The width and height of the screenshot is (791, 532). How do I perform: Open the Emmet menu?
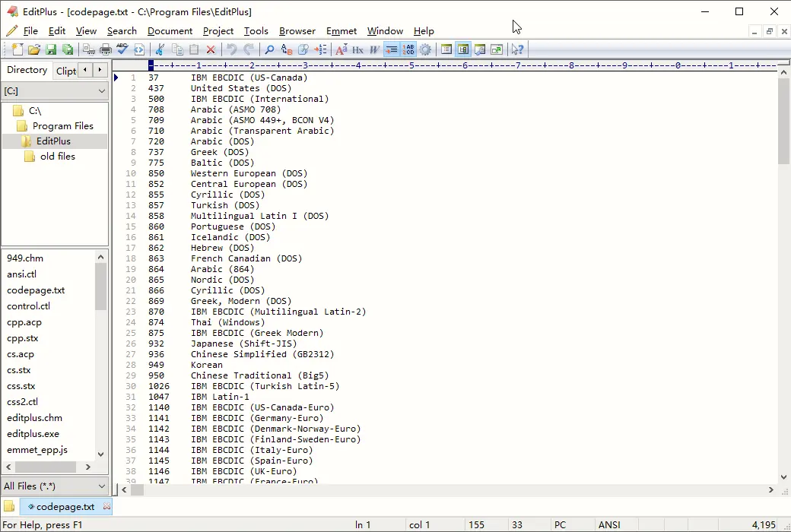341,30
